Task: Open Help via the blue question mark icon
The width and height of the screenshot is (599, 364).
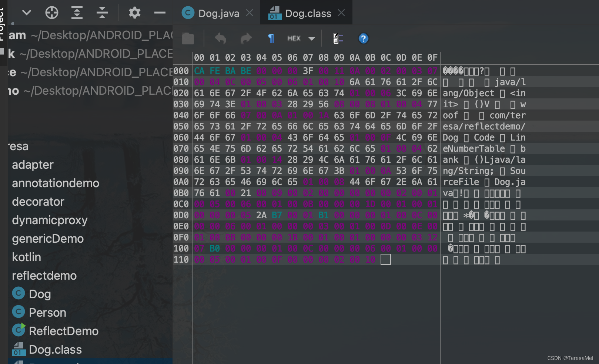Action: point(363,38)
